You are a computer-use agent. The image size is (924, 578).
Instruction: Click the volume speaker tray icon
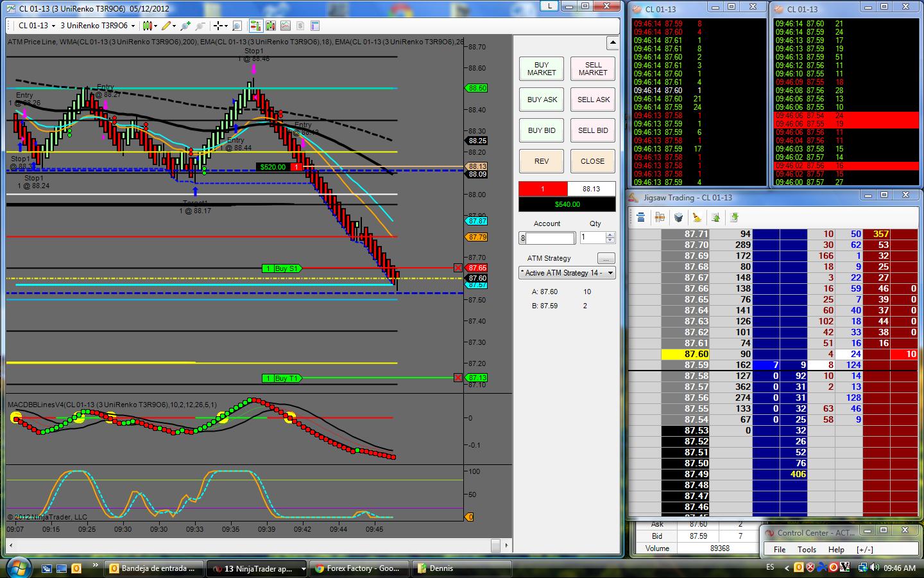coord(874,568)
